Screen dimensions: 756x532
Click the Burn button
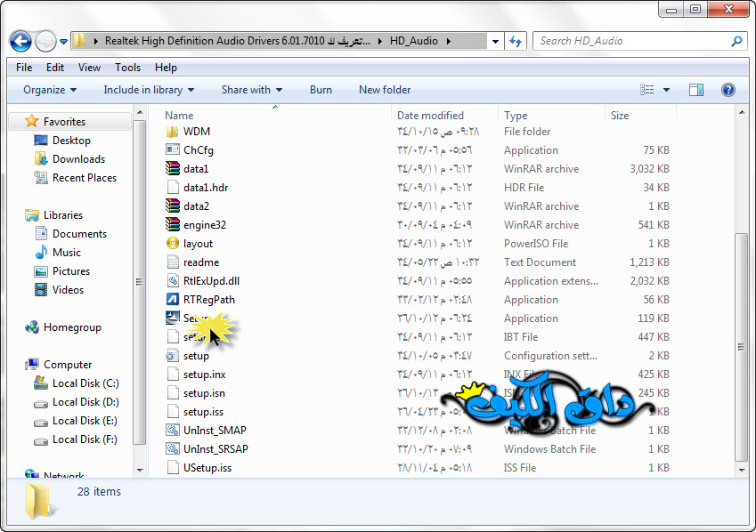pyautogui.click(x=321, y=90)
